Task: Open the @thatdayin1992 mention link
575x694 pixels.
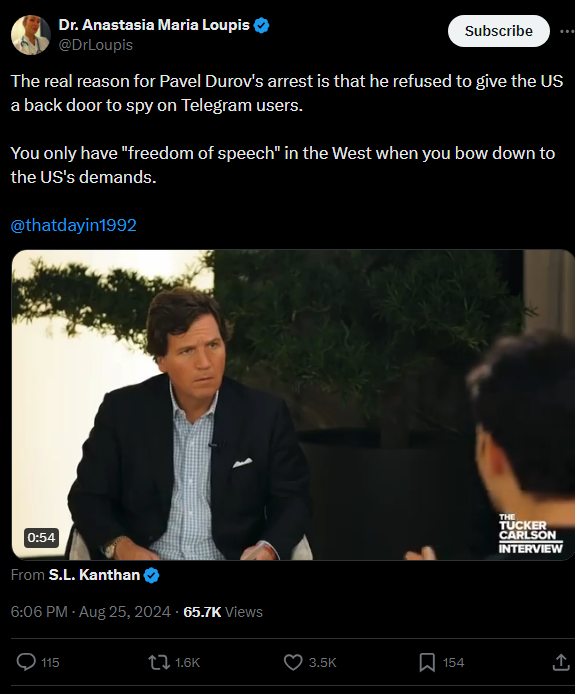Action: click(73, 225)
